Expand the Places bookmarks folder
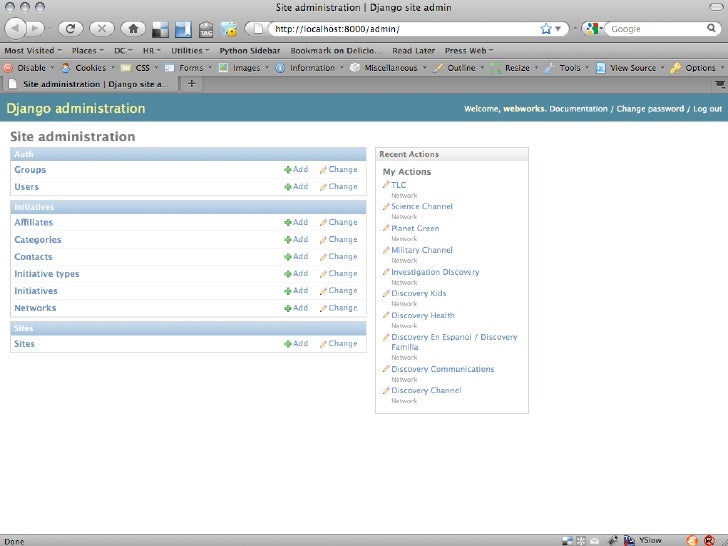Screen dimensions: 728x546 click(87, 51)
